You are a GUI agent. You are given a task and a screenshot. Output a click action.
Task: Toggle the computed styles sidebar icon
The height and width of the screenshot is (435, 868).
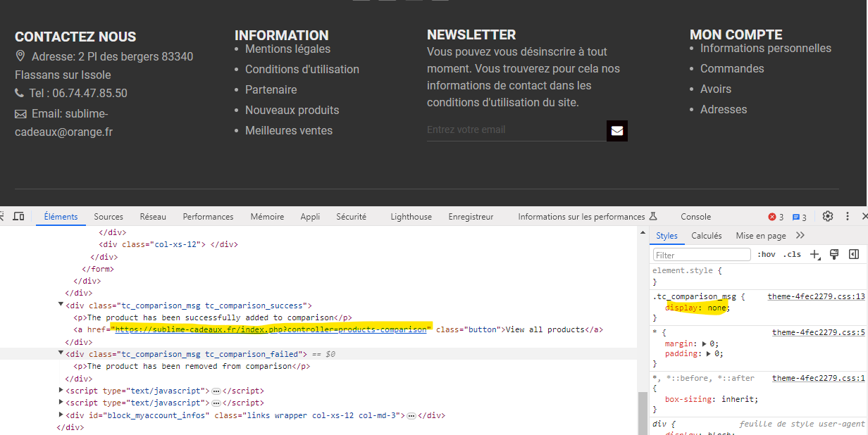point(853,254)
